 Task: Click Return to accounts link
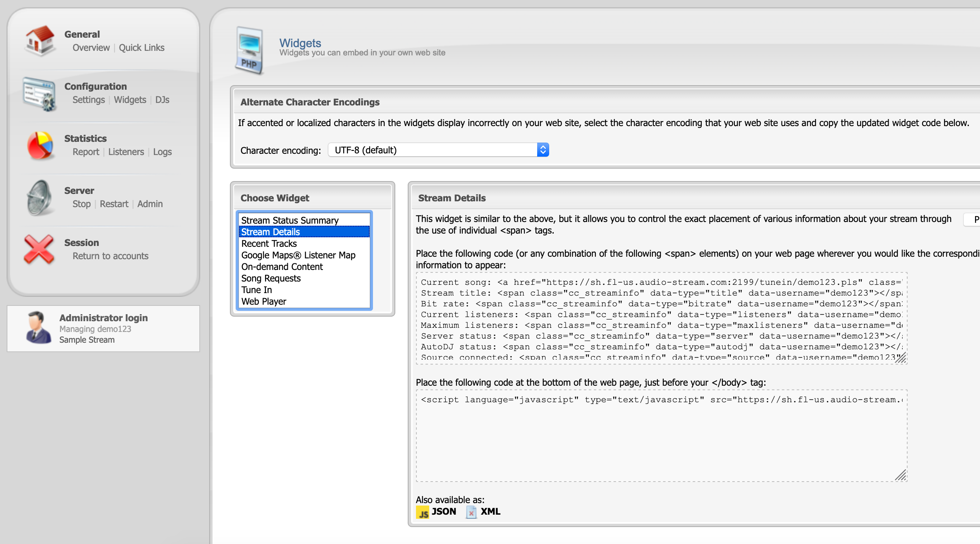point(110,256)
